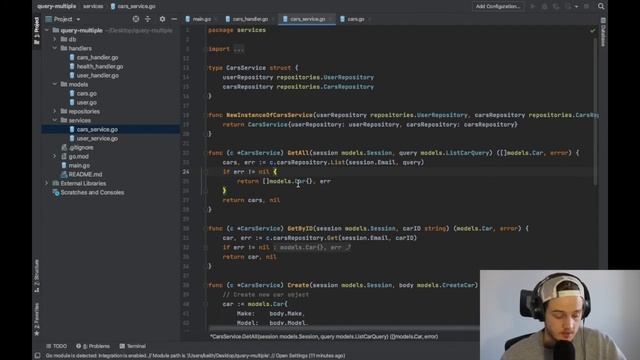Click the sticky GetAll signature breadcrumb at editor bottom
The image size is (640, 360).
(x=324, y=337)
